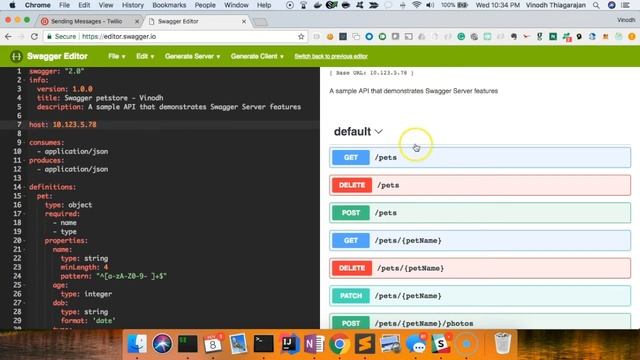
Task: Bookmark this page with the star icon
Action: (x=301, y=37)
